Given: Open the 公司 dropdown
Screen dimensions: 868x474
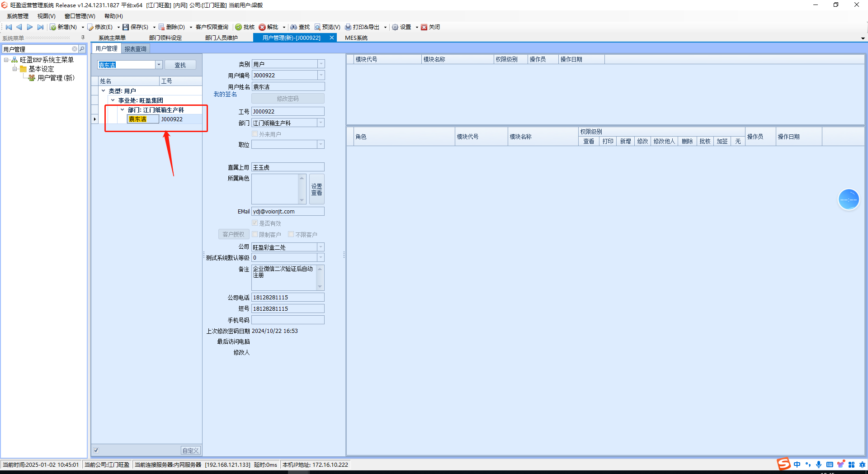Looking at the screenshot, I should point(321,247).
